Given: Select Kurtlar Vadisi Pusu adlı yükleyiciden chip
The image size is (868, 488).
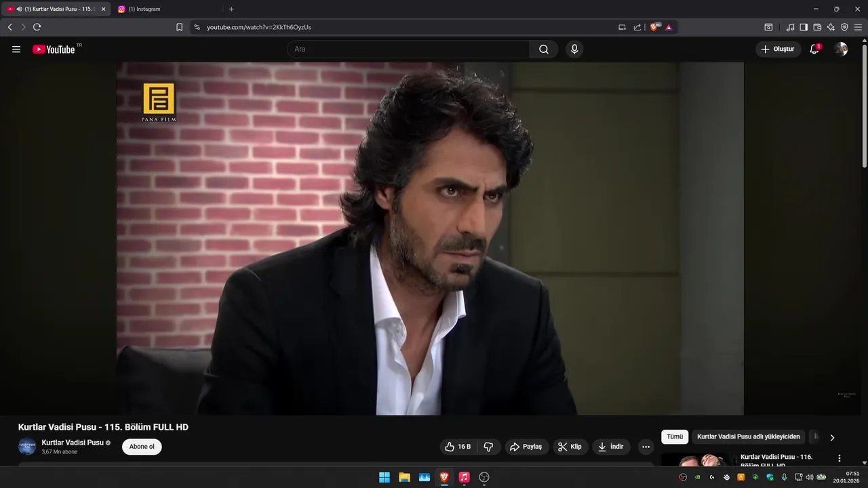Looking at the screenshot, I should tap(749, 437).
